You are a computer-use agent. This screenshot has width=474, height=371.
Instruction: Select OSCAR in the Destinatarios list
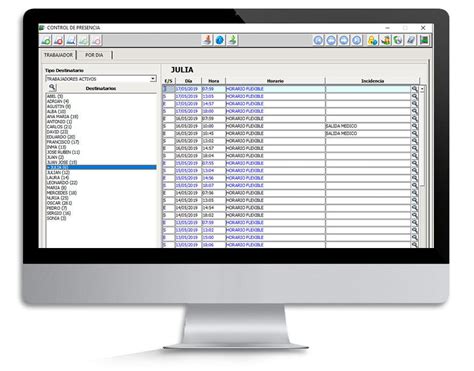[59, 203]
